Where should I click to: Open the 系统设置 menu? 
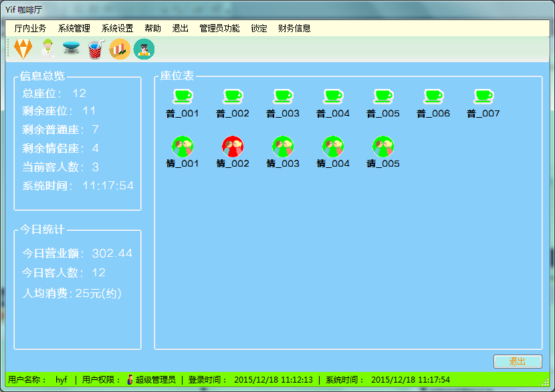[117, 28]
